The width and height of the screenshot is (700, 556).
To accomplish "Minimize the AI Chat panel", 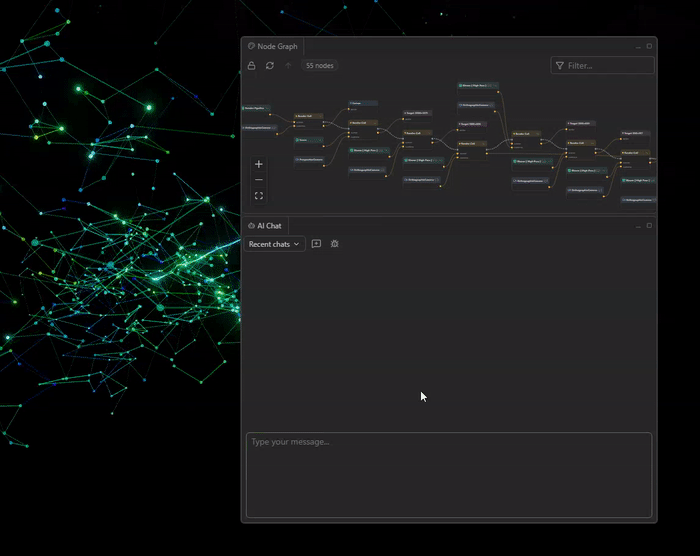I will [x=638, y=226].
